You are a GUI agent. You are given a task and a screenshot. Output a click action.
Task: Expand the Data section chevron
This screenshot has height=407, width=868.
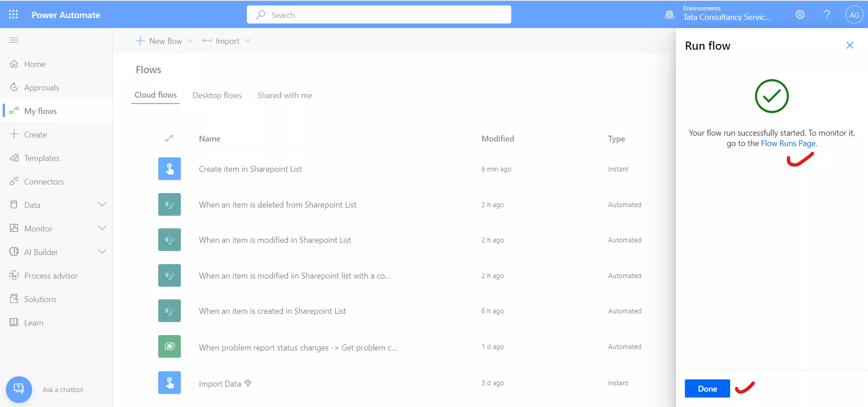(102, 204)
